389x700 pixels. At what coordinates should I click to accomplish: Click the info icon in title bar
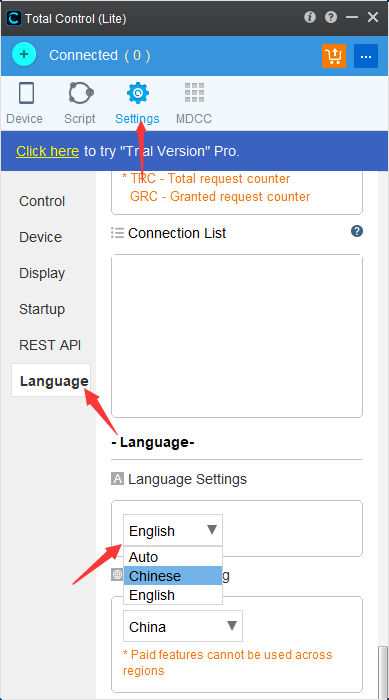click(x=310, y=17)
